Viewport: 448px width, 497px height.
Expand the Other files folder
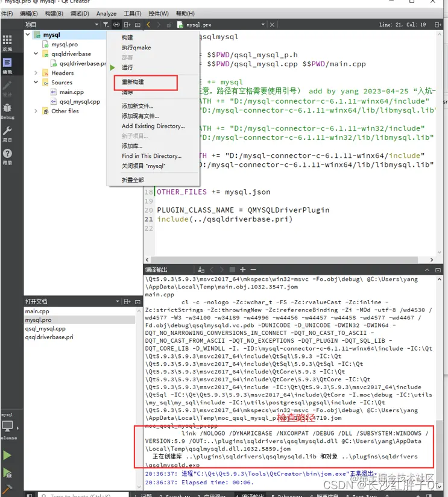click(x=36, y=111)
